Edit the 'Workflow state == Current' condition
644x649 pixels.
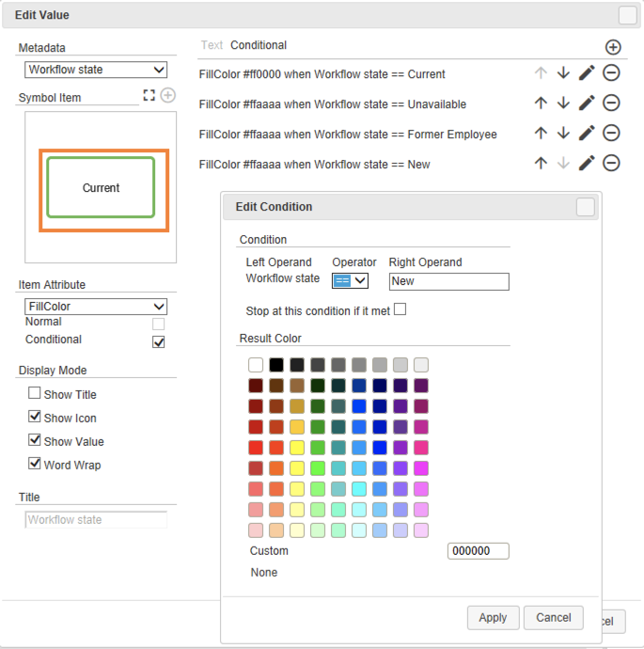point(587,74)
